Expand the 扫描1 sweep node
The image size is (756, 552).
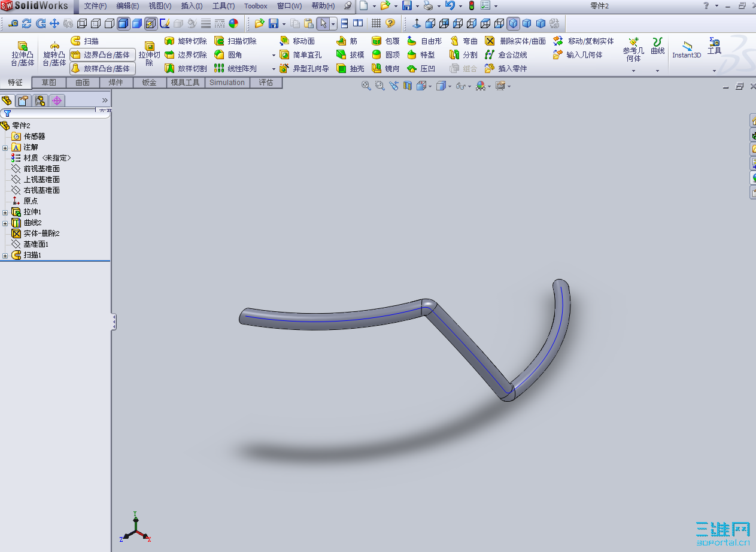coord(5,255)
